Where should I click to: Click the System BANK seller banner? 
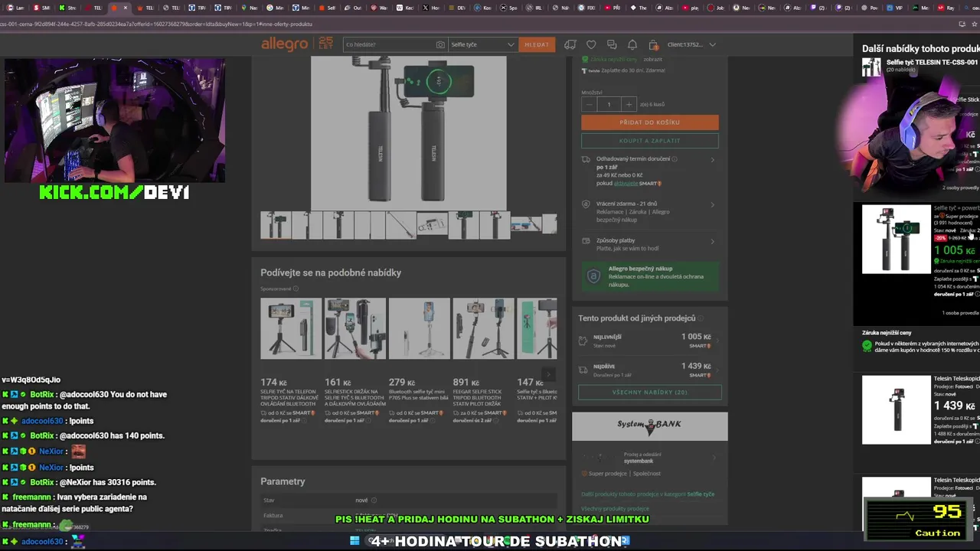click(649, 426)
